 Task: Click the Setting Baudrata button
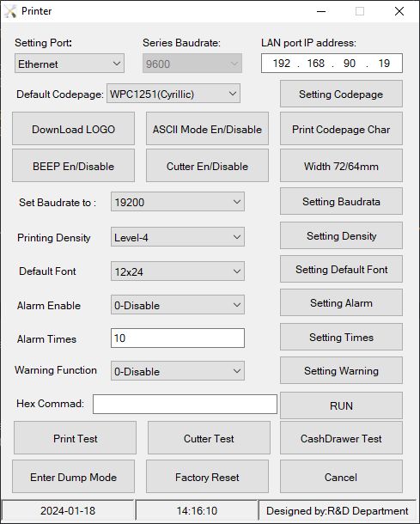pos(341,202)
